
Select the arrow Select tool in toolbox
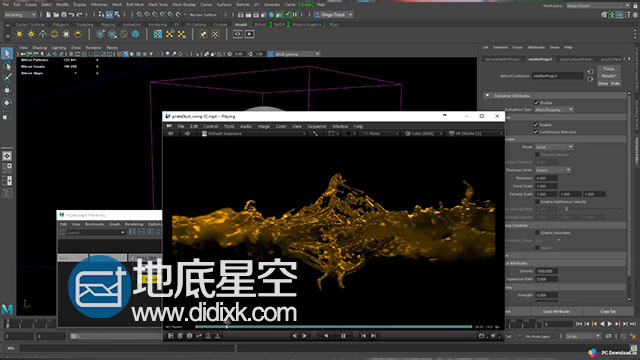pos(7,53)
